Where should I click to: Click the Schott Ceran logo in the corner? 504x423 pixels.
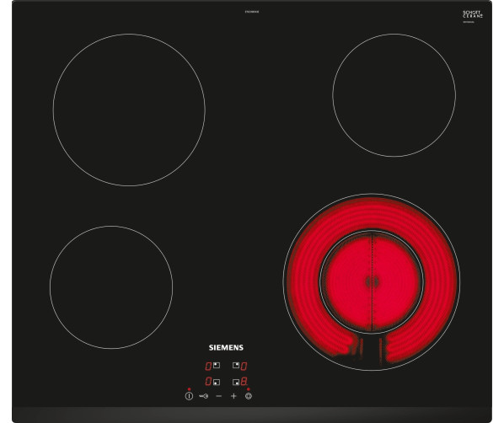click(x=473, y=14)
